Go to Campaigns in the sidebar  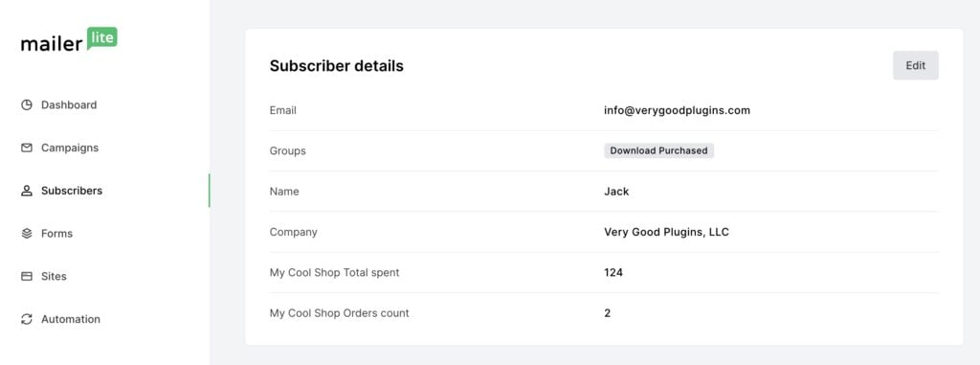click(69, 148)
